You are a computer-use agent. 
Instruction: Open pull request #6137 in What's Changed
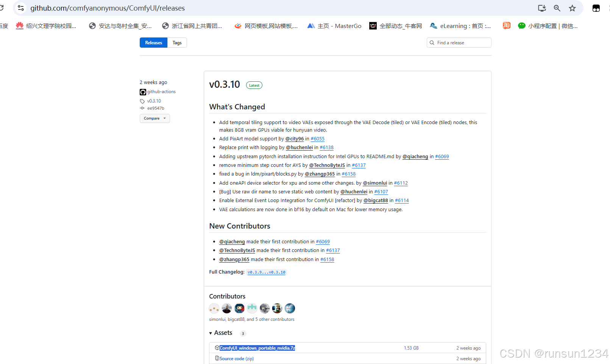point(359,165)
